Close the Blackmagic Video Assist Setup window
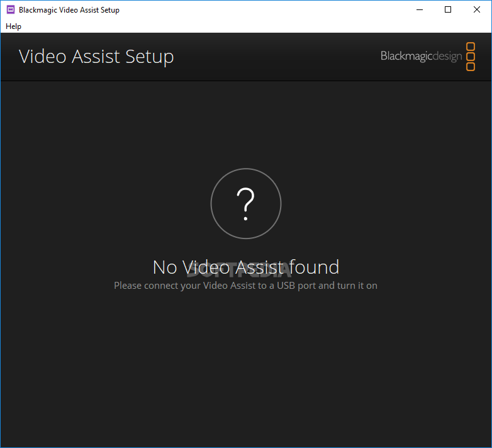492x448 pixels. coord(477,9)
